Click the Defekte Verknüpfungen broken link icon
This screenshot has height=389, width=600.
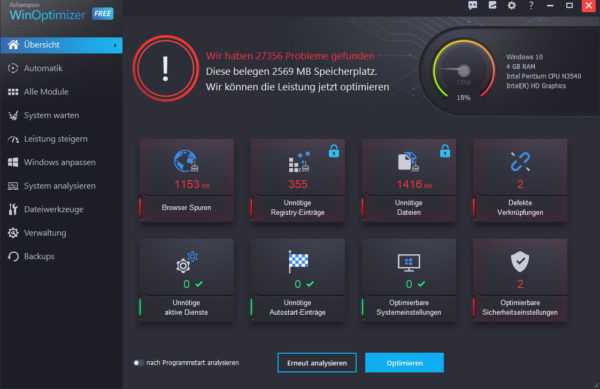520,161
